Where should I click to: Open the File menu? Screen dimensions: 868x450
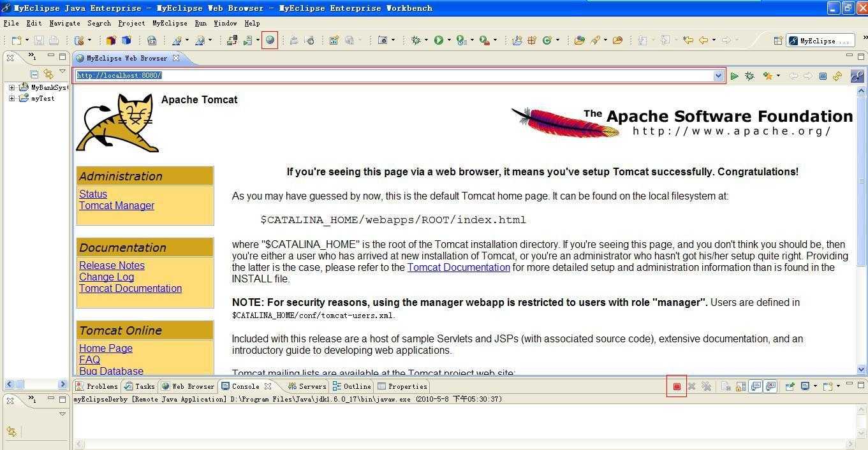(11, 23)
